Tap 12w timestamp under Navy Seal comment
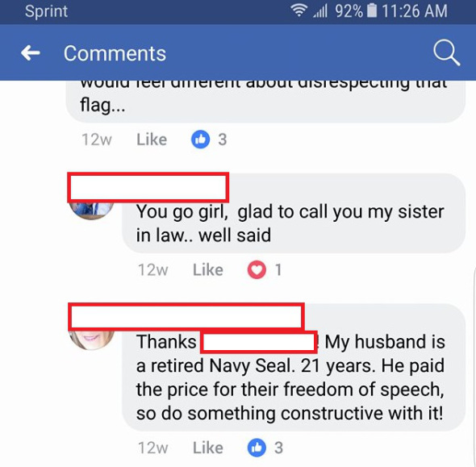Image resolution: width=476 pixels, height=467 pixels. [x=153, y=448]
